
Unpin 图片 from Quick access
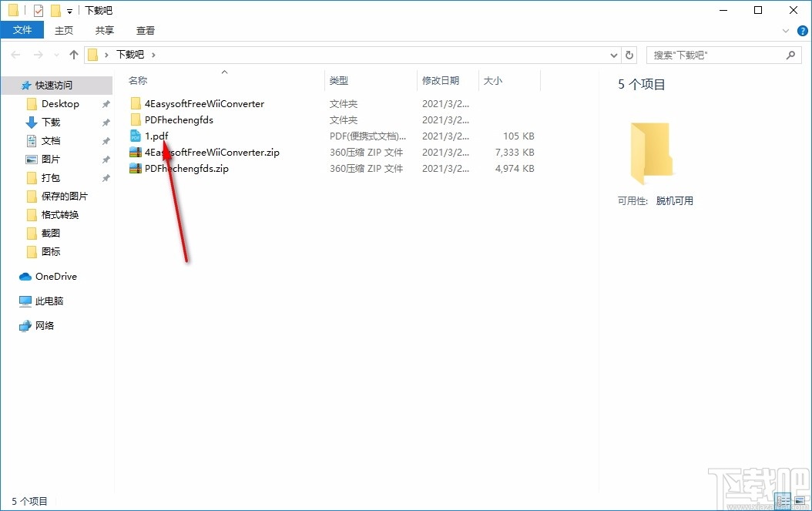pos(106,159)
